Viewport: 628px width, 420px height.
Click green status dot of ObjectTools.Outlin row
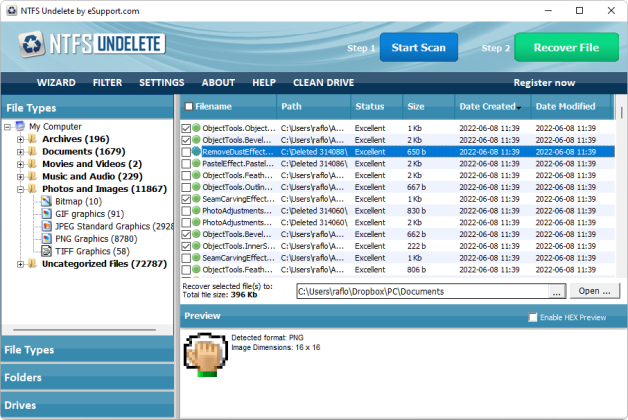(x=196, y=187)
